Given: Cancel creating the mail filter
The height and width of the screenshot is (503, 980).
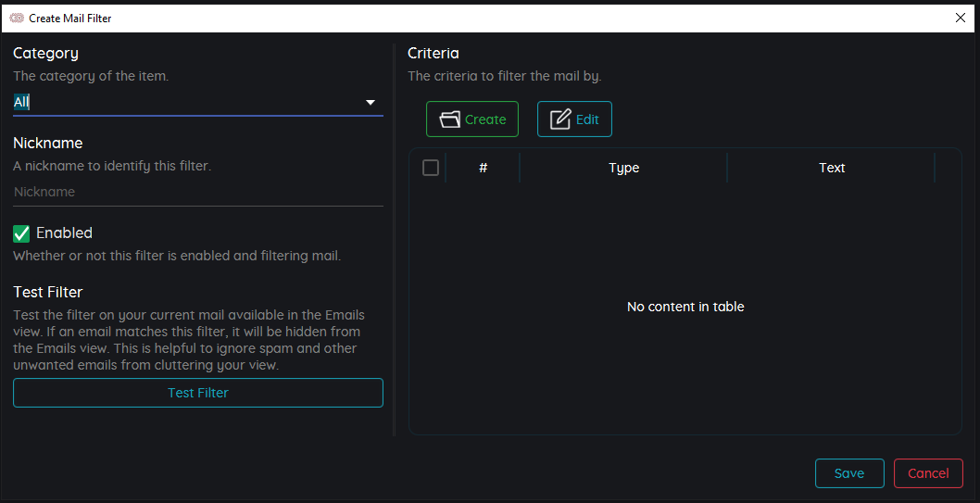Looking at the screenshot, I should pyautogui.click(x=928, y=473).
